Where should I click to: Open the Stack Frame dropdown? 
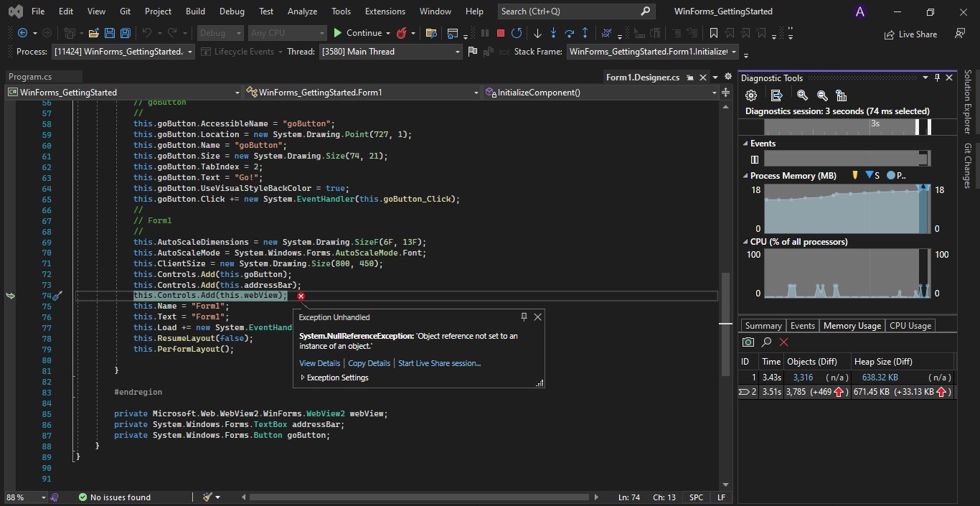[x=652, y=52]
